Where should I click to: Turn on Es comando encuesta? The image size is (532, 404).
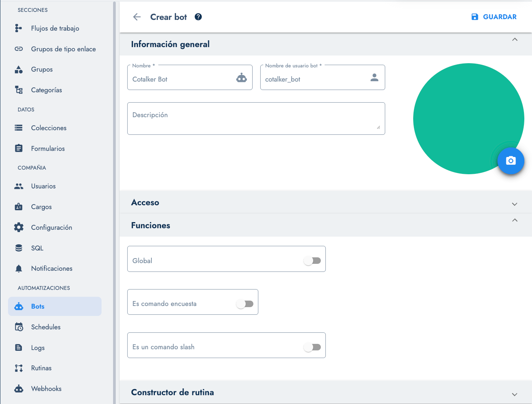tap(245, 303)
